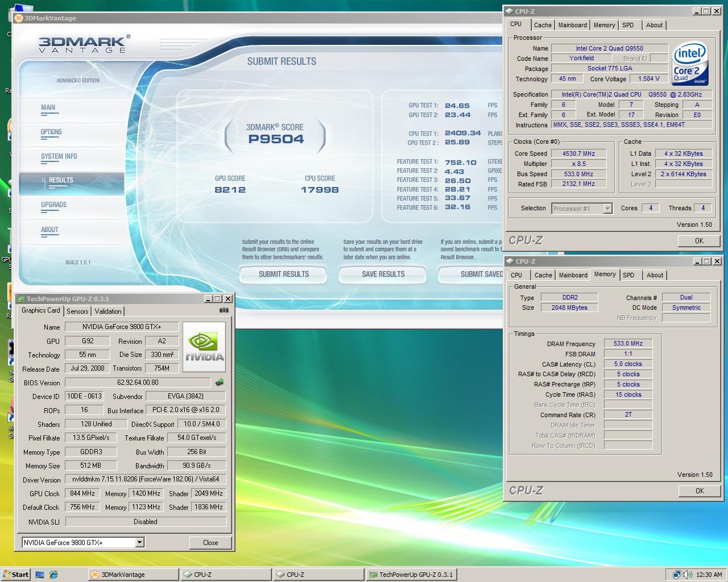Click the Intel Core 2 Quad Q9550 name field
Viewport: 728px width, 582px height.
(x=610, y=48)
